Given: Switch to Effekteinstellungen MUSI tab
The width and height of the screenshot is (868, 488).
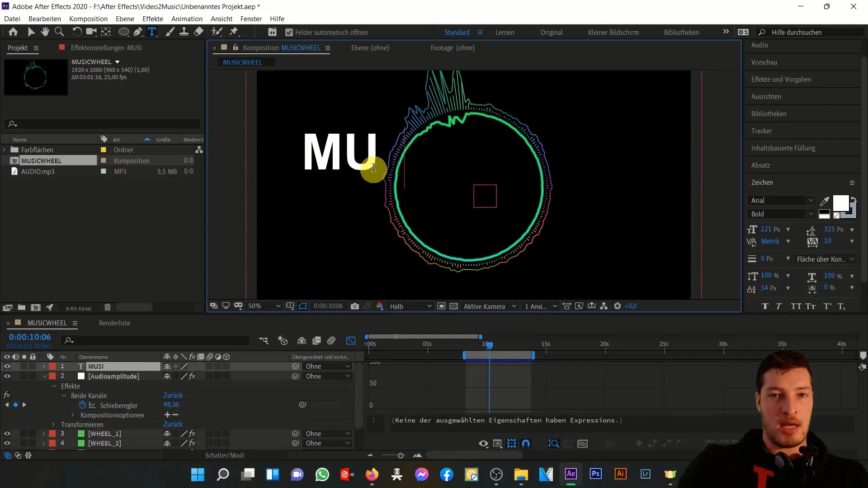Looking at the screenshot, I should pos(106,48).
